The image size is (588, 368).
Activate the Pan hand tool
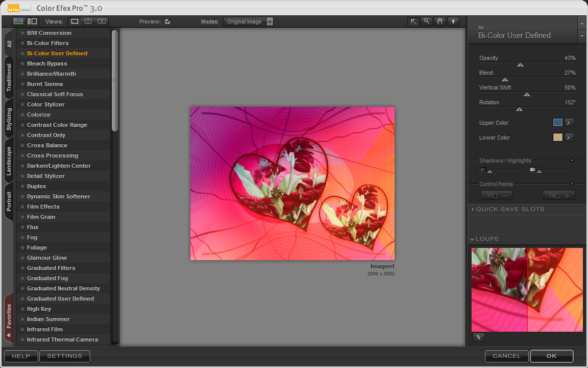pos(440,21)
